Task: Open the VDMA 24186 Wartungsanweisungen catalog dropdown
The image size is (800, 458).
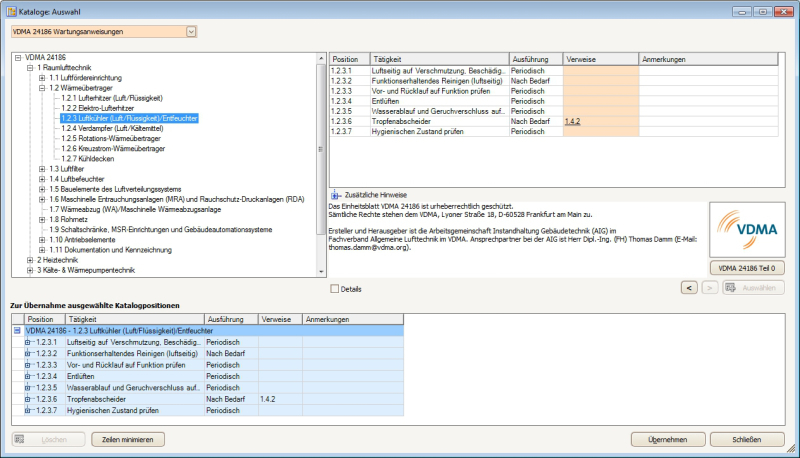Action: pos(191,32)
